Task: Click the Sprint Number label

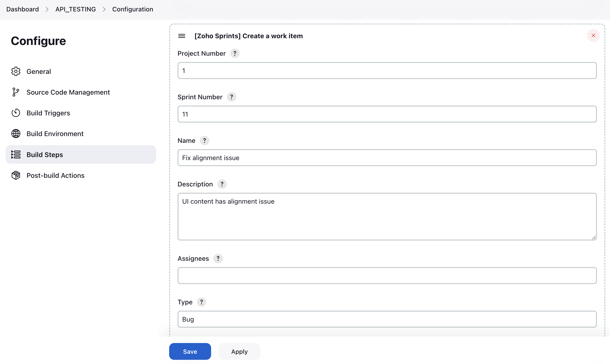Action: tap(200, 97)
